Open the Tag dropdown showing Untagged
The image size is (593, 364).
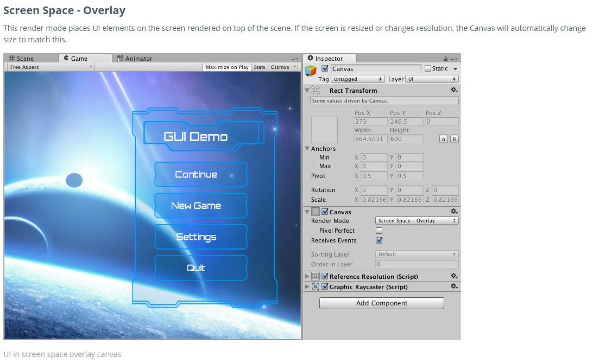[x=357, y=79]
